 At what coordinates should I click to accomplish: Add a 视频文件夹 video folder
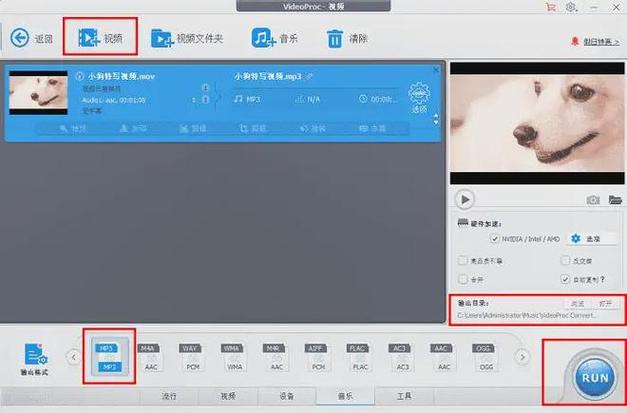[187, 38]
